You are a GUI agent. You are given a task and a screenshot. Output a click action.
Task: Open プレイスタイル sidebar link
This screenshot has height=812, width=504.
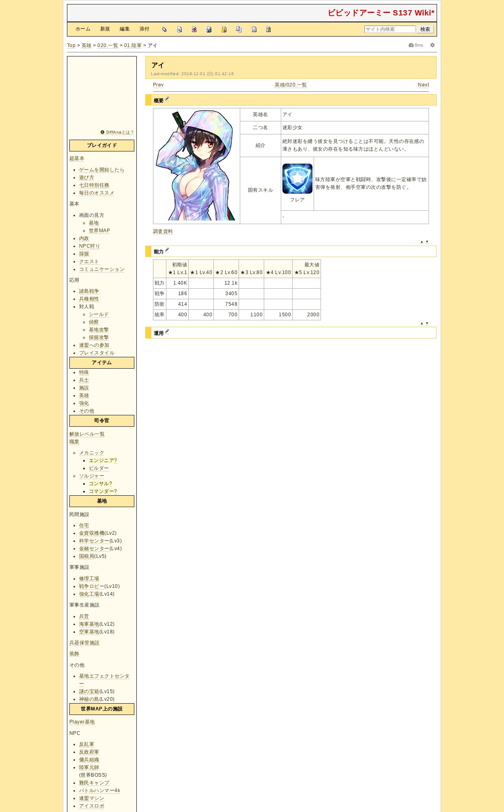97,353
